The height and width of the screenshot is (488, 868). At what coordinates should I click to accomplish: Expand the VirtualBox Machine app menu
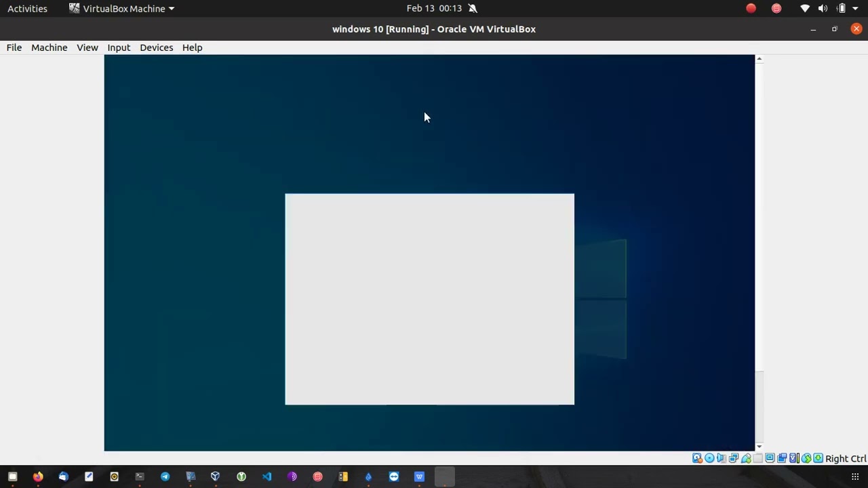(x=121, y=8)
